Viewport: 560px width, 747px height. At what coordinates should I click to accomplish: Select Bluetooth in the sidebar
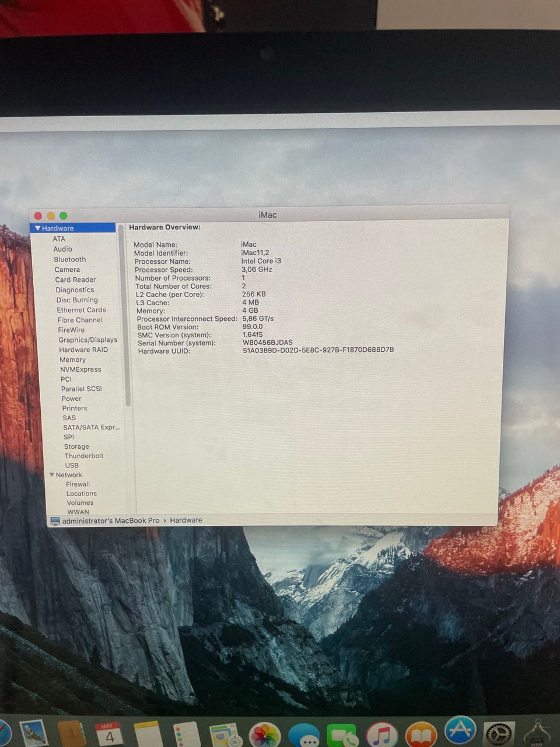[70, 259]
